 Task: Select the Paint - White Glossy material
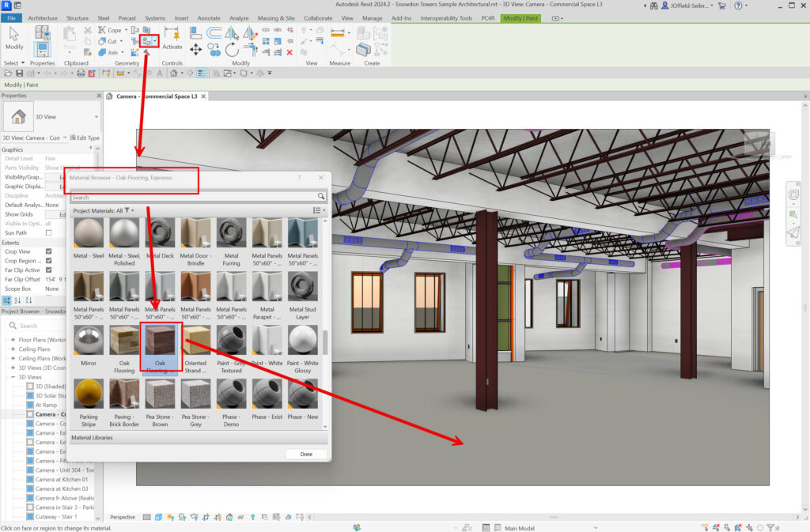(303, 349)
